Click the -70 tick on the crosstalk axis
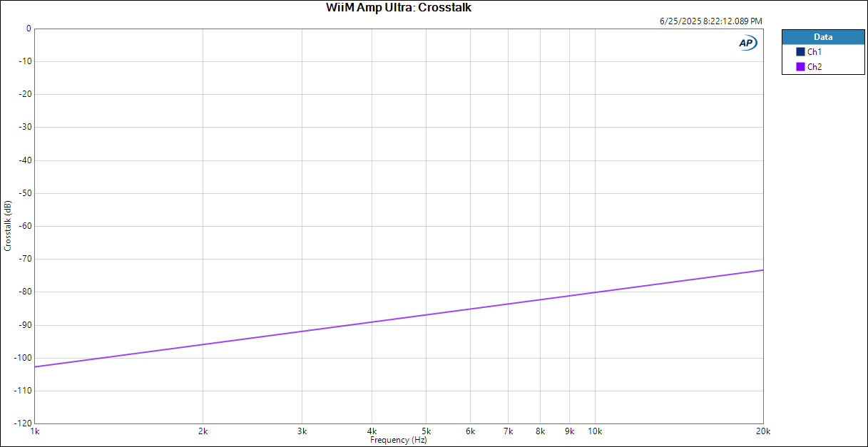Viewport: 868px width, 447px height. tap(25, 259)
